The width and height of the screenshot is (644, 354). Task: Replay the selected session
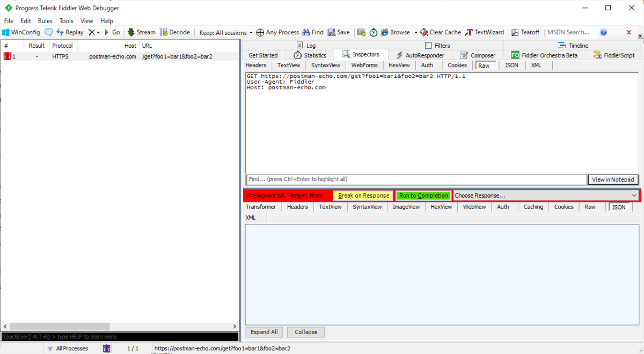click(70, 32)
